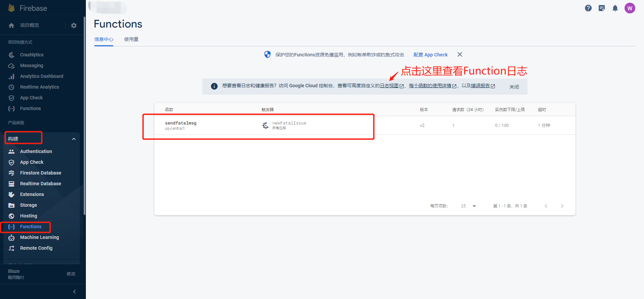644x299 pixels.
Task: Select the sendfatalmsg function row
Action: point(365,126)
